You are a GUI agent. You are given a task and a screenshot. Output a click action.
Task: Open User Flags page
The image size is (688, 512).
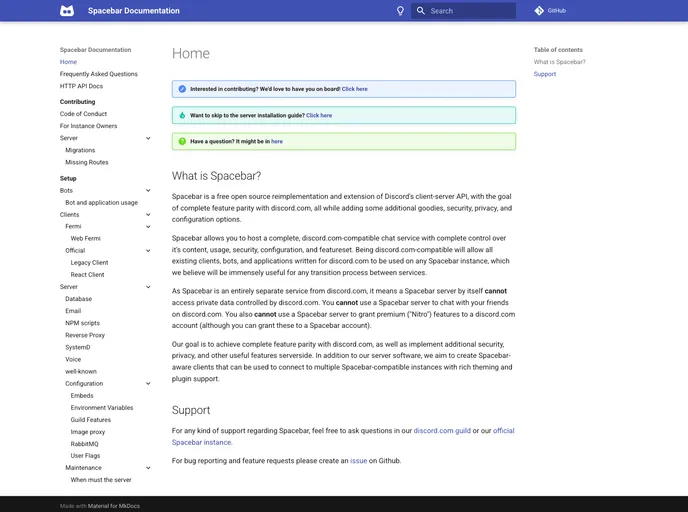(x=85, y=455)
